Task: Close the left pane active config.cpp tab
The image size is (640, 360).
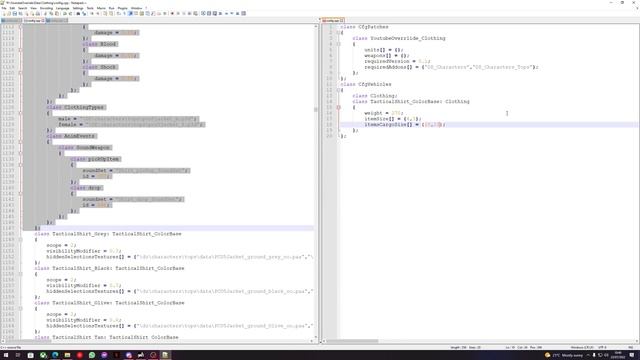Action: pos(43,20)
